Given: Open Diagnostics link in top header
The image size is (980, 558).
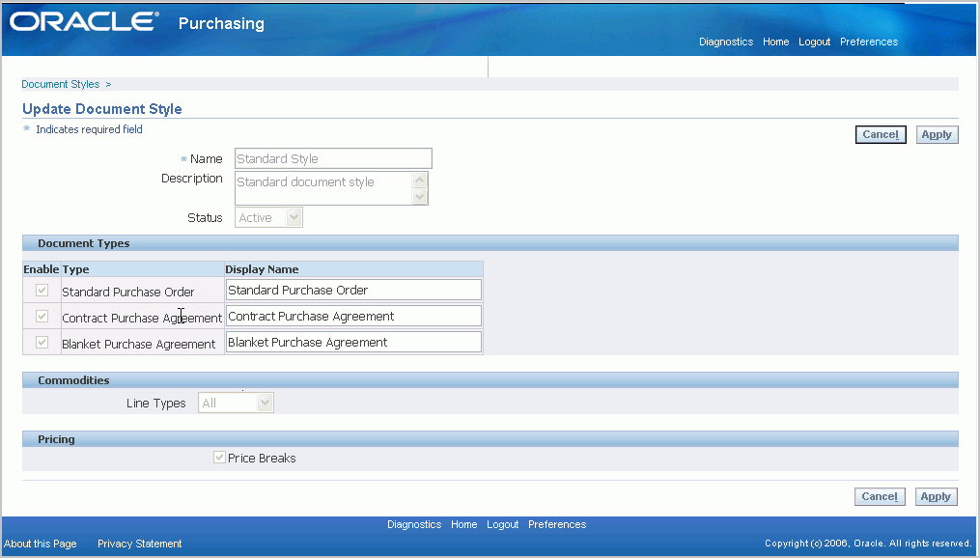Looking at the screenshot, I should [726, 42].
